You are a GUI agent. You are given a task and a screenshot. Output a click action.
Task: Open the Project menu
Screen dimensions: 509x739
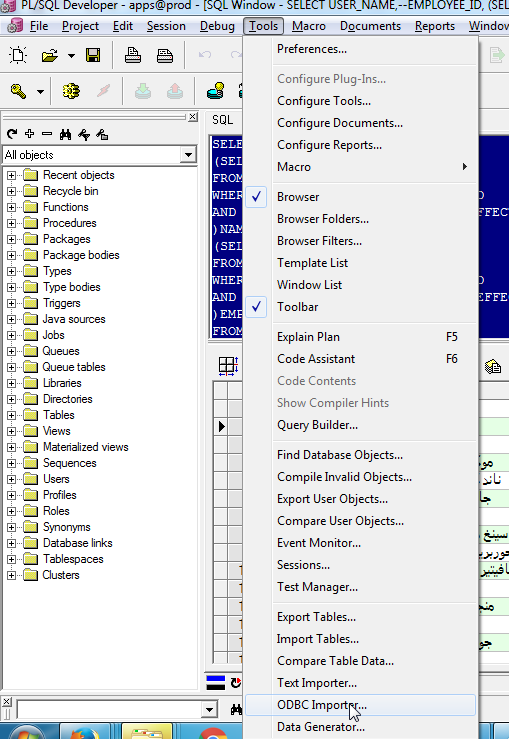(81, 26)
